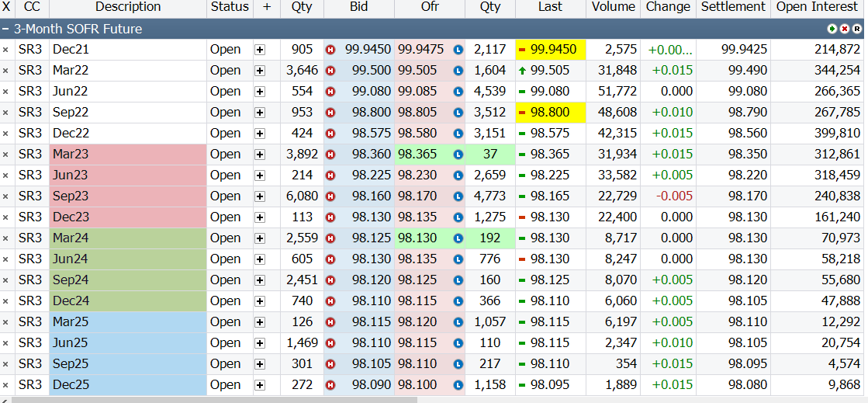This screenshot has width=868, height=403.
Task: Collapse the 3-Month SOFR Future group
Action: 6,29
